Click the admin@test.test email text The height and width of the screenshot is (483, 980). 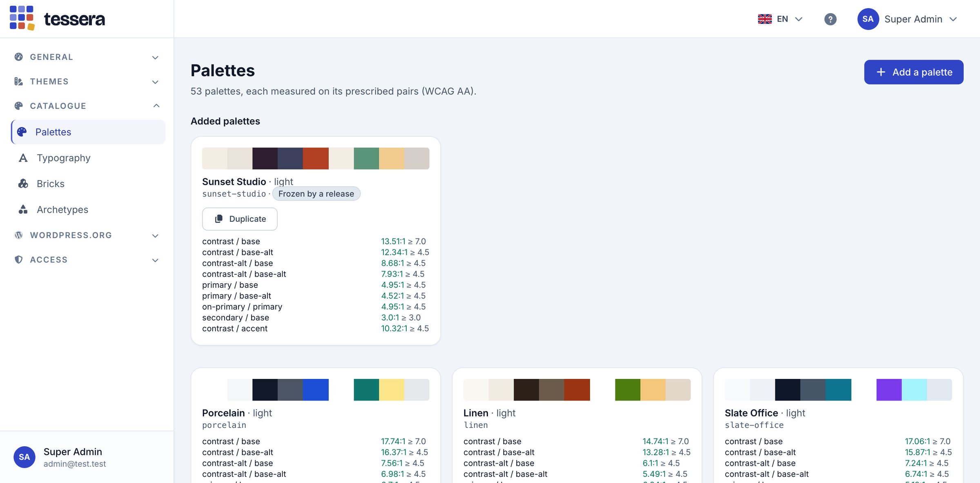(x=75, y=464)
